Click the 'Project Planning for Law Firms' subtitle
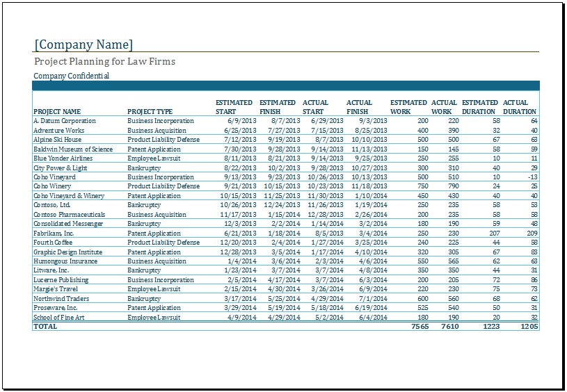This screenshot has height=392, width=567. [x=104, y=61]
